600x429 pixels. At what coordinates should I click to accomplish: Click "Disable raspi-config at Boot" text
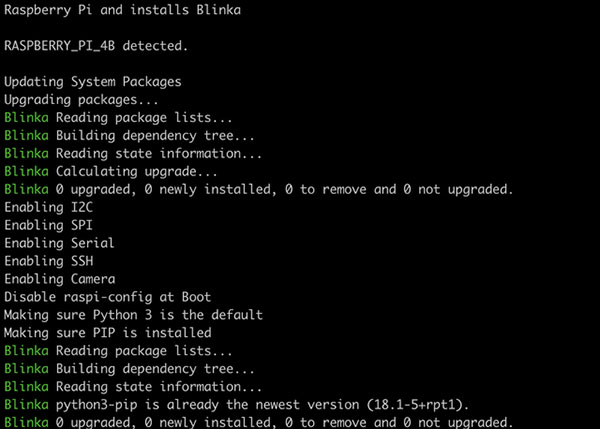pos(103,297)
